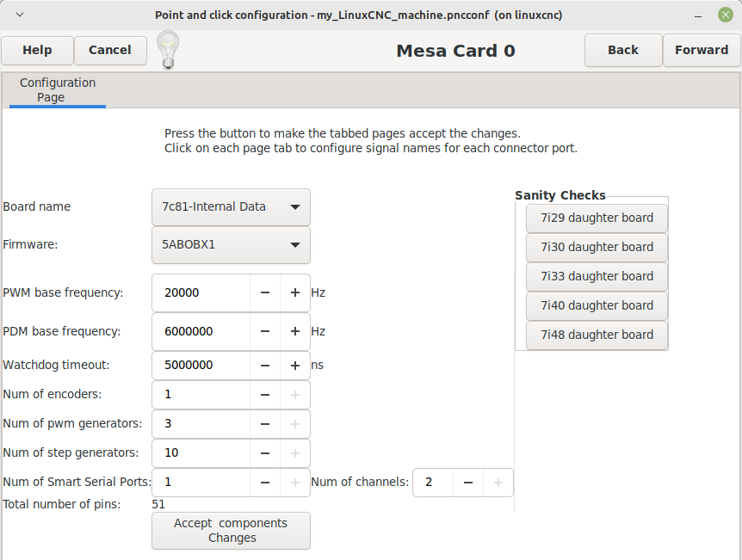
Task: Click the Mesa Card 0 heading
Action: pyautogui.click(x=455, y=51)
